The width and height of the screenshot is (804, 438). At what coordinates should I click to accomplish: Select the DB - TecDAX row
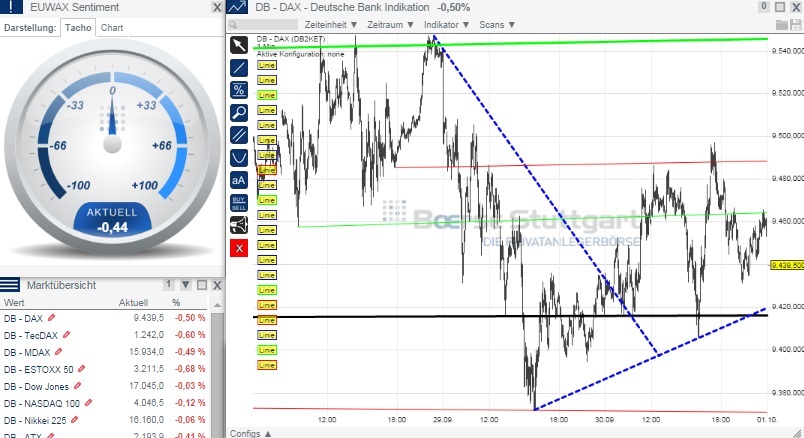click(105, 335)
